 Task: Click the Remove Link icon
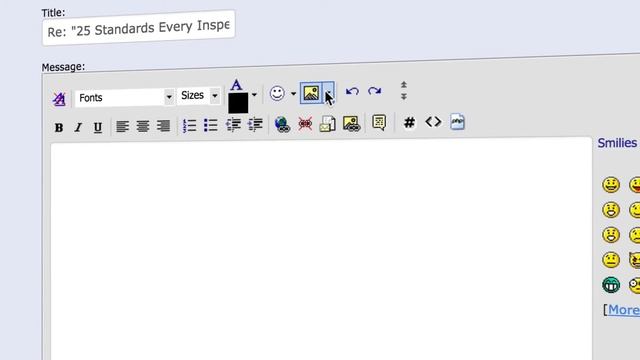point(305,124)
